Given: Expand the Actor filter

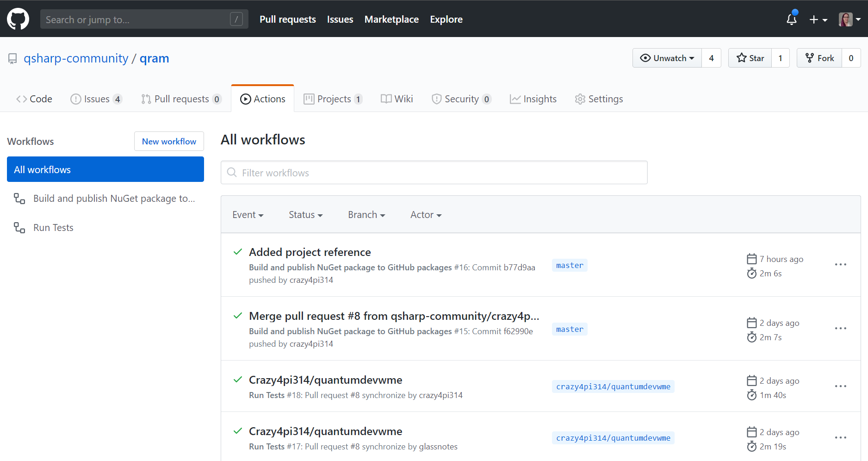Looking at the screenshot, I should point(426,215).
